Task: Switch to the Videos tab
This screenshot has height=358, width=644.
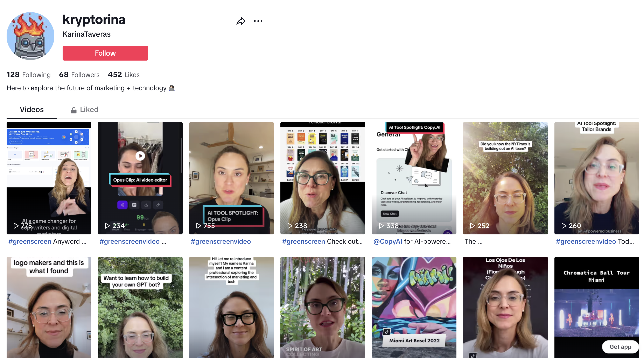Action: pyautogui.click(x=32, y=110)
